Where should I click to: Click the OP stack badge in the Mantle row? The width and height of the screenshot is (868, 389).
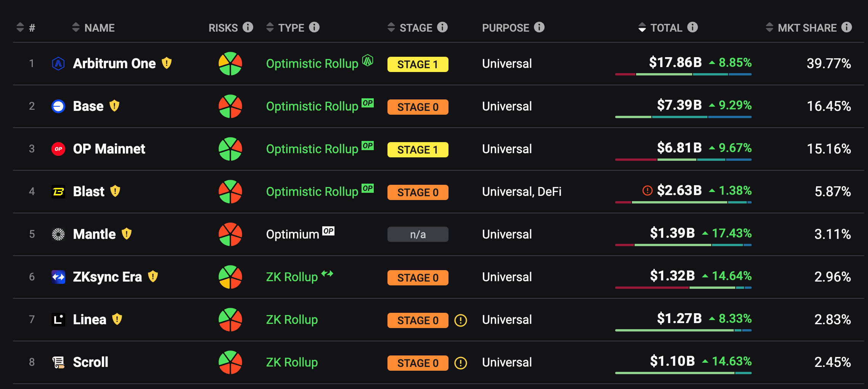click(x=328, y=231)
